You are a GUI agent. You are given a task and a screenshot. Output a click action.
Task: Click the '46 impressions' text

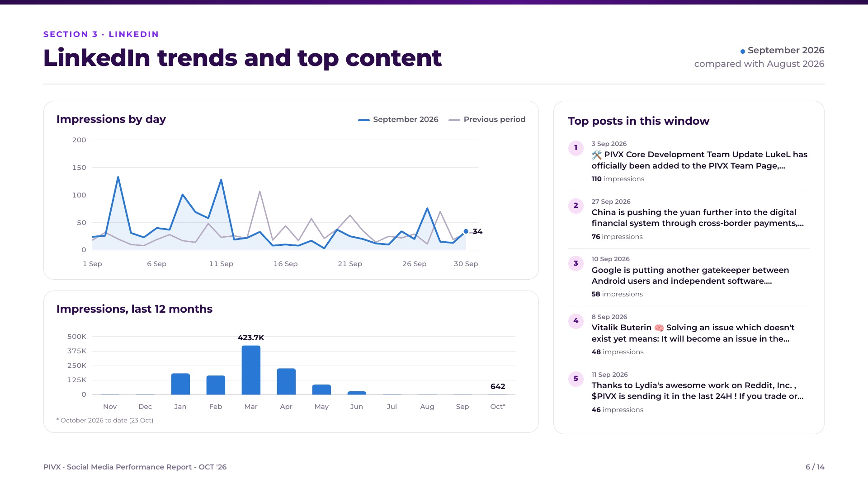point(618,410)
